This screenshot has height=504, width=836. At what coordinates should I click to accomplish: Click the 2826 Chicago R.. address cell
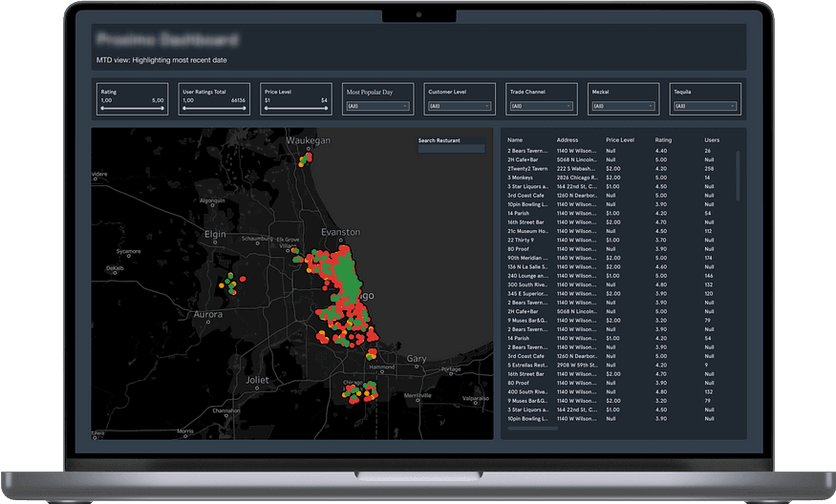(x=577, y=178)
